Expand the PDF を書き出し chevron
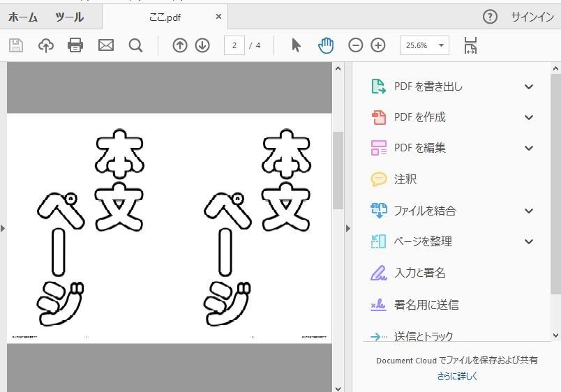The width and height of the screenshot is (561, 392). pyautogui.click(x=529, y=86)
